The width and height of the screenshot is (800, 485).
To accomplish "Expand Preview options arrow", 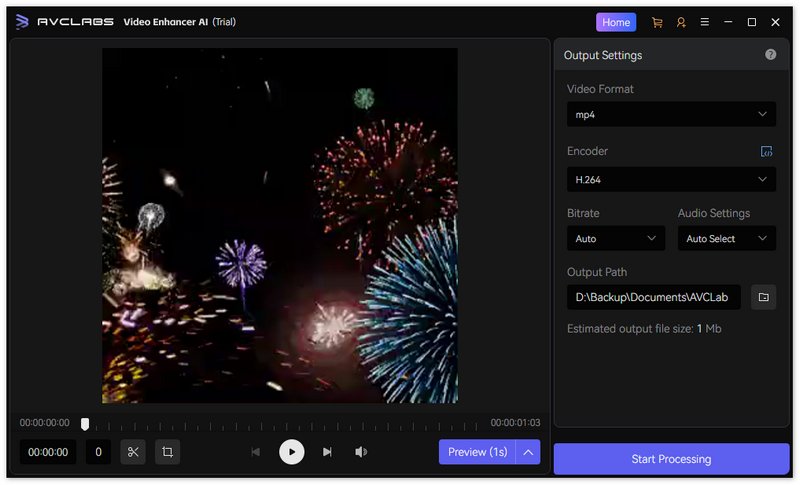I will [x=529, y=452].
